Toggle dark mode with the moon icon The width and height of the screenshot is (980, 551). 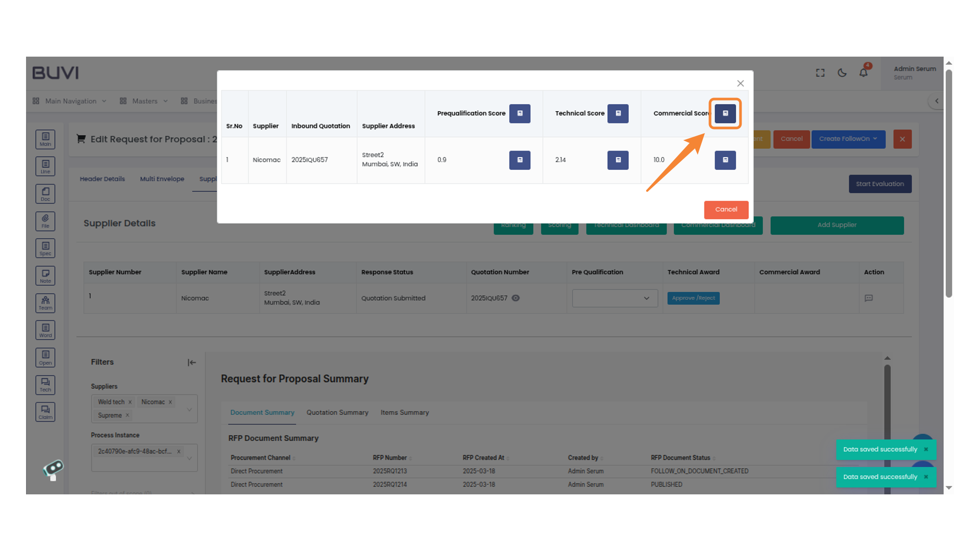click(842, 73)
